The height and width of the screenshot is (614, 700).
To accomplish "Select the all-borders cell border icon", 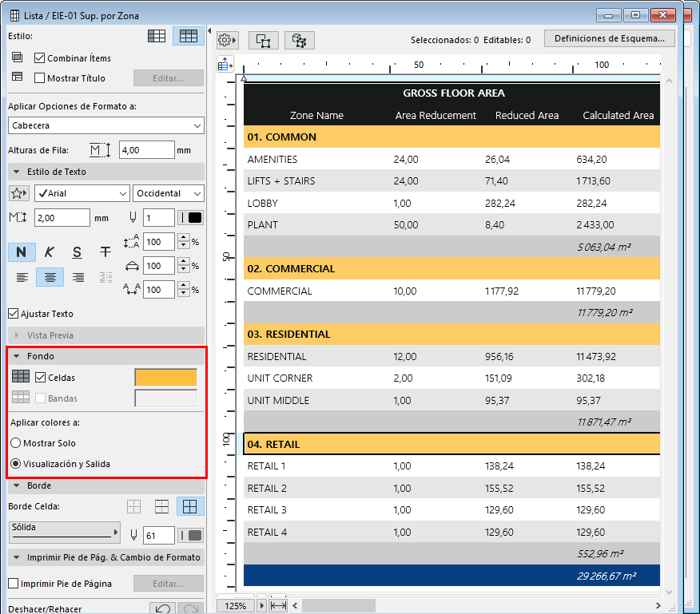I will click(x=190, y=506).
